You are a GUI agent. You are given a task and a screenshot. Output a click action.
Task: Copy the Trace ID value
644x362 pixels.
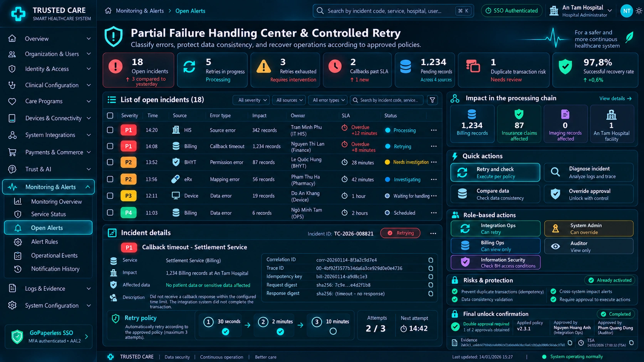(431, 268)
